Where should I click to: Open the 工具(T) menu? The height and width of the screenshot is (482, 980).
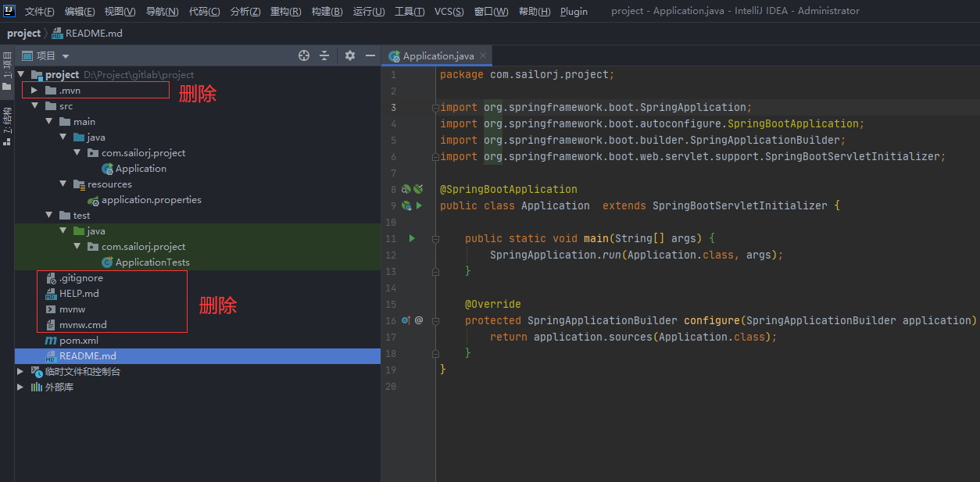point(410,11)
